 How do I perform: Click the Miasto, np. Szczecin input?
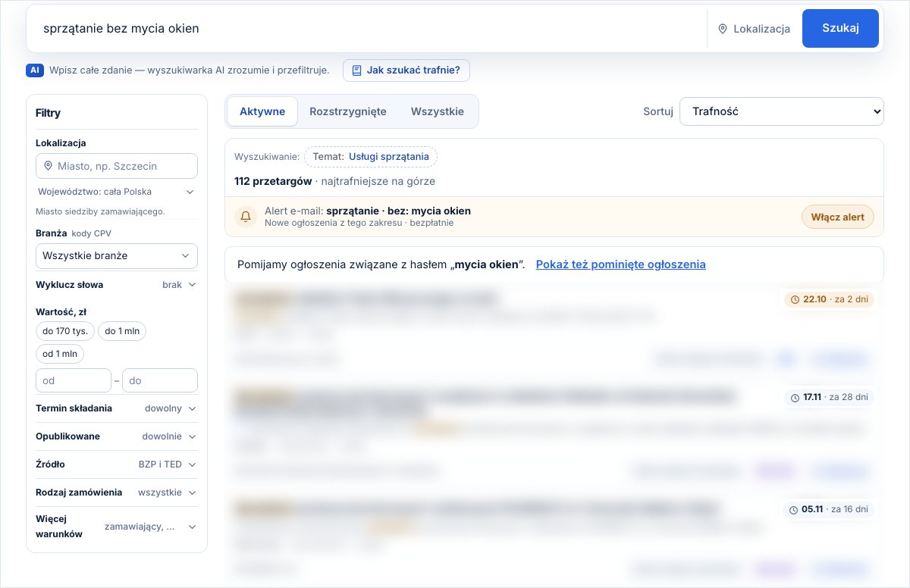pos(117,166)
